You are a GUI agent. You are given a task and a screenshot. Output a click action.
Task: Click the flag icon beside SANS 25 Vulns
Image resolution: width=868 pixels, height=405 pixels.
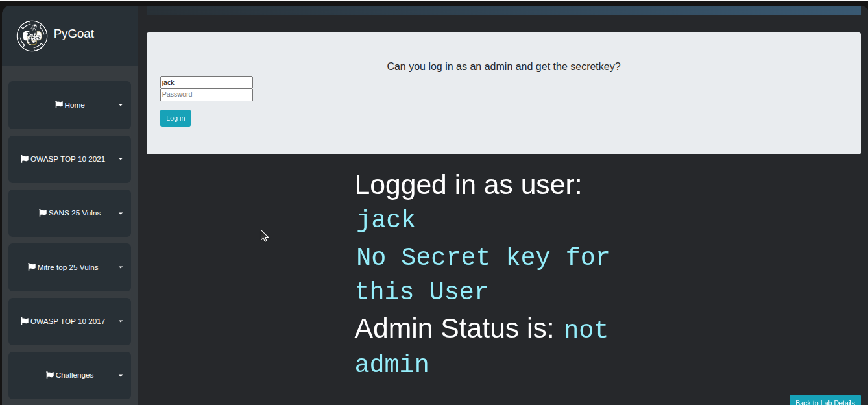[x=43, y=212]
